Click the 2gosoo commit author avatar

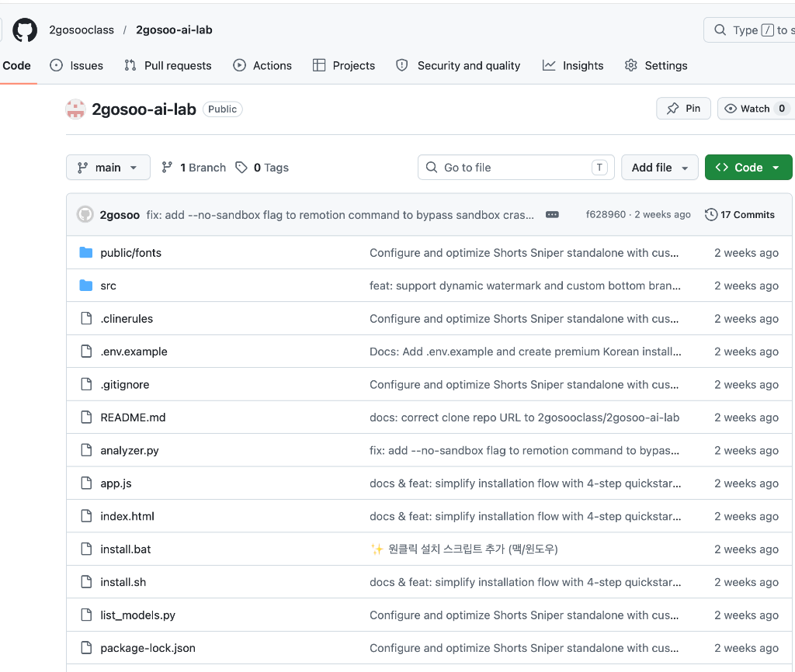click(x=85, y=214)
